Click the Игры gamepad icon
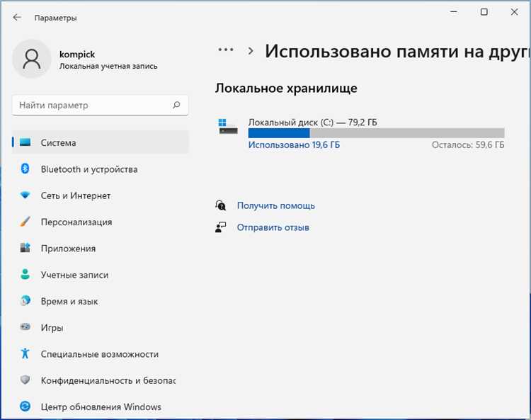This screenshot has width=531, height=420. coord(25,327)
